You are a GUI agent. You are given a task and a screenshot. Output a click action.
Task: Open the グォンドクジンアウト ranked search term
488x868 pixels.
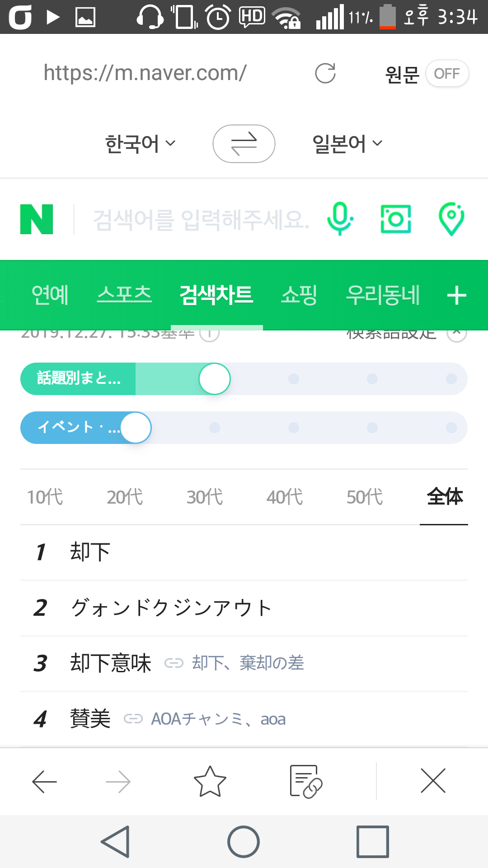171,608
